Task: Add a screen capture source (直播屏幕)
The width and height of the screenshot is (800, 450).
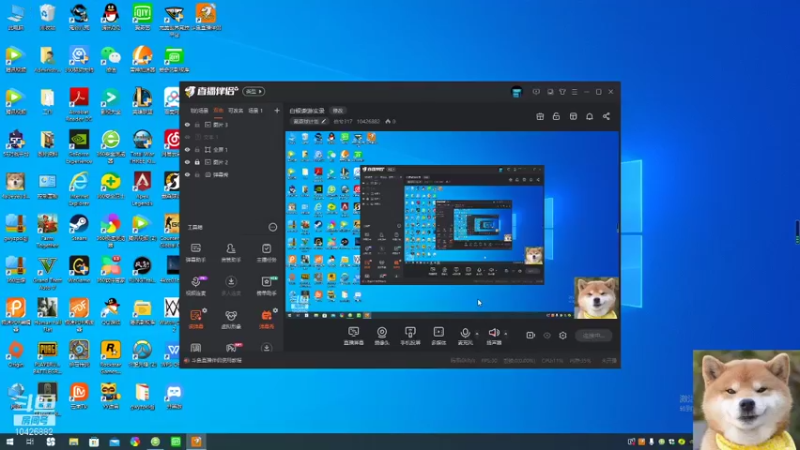Action: coord(354,336)
